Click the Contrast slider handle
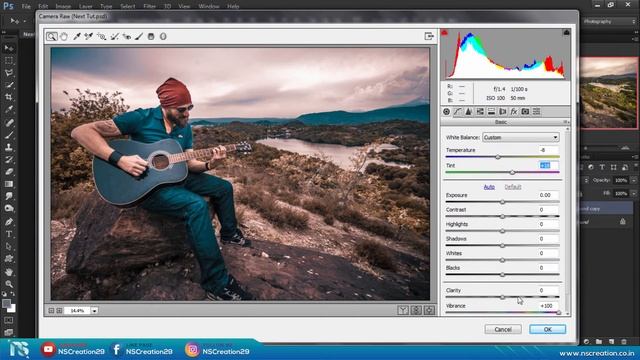640x360 pixels. (x=502, y=216)
